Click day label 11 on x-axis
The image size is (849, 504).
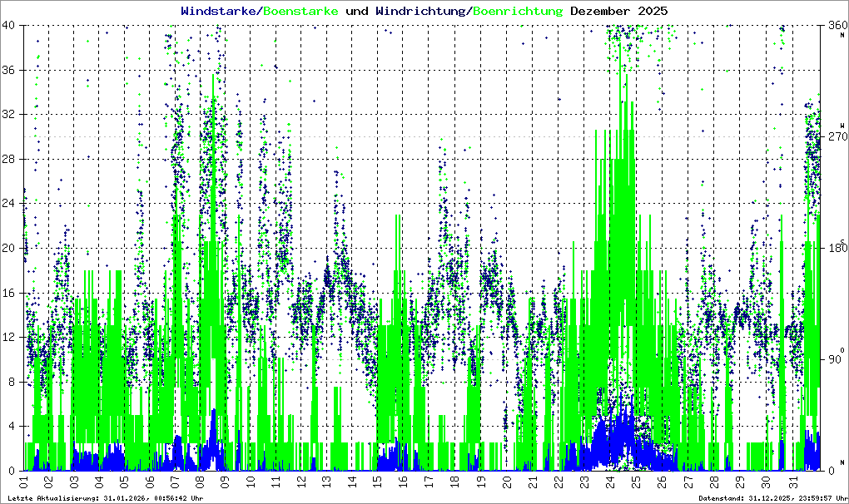[x=276, y=482]
